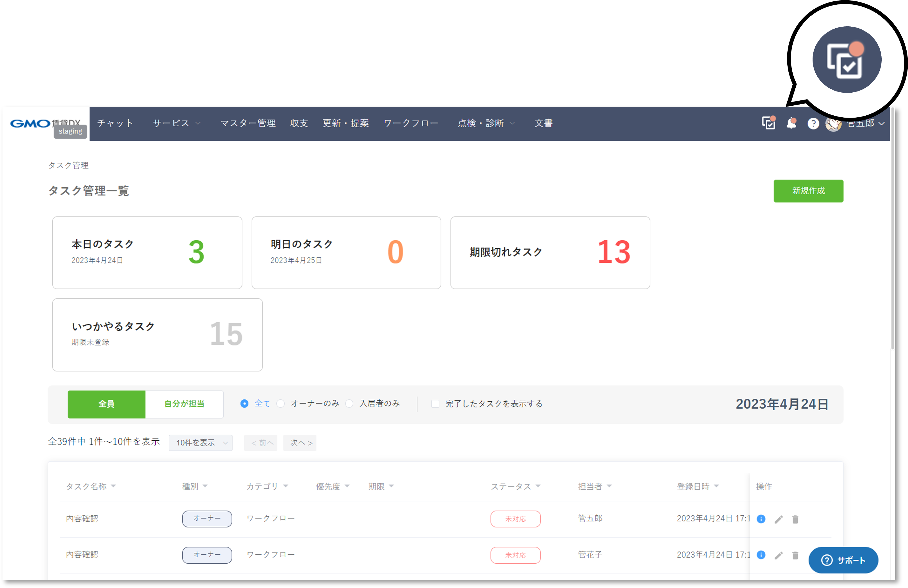
Task: Click info icon for 管五郎 task row
Action: pos(761,519)
